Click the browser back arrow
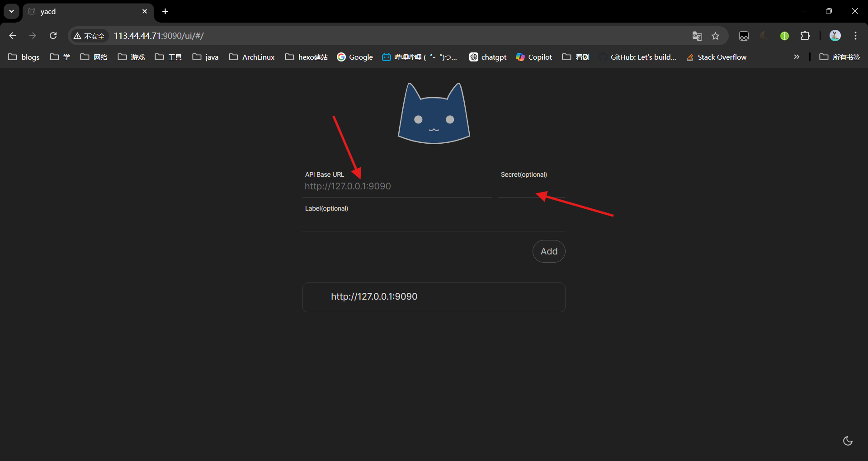 click(x=12, y=36)
